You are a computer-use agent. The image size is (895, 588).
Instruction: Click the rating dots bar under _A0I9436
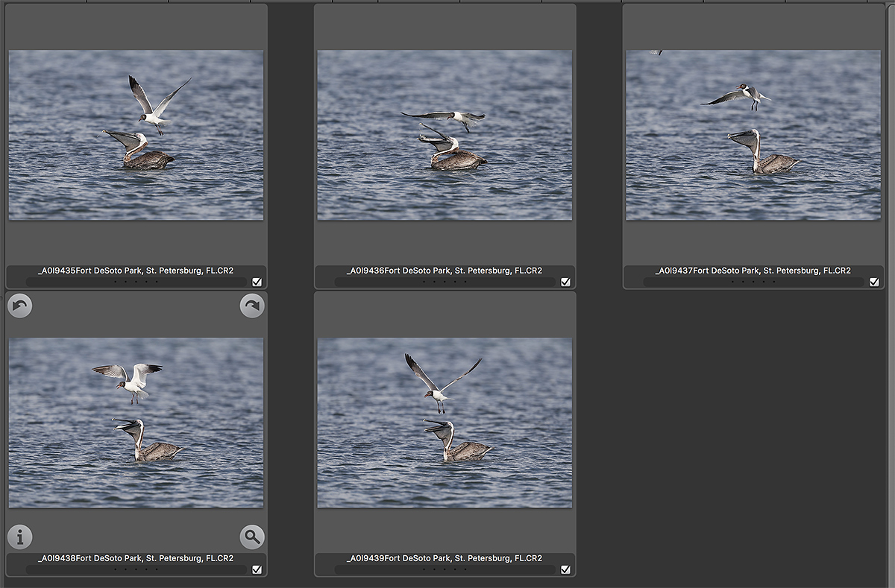(x=445, y=282)
